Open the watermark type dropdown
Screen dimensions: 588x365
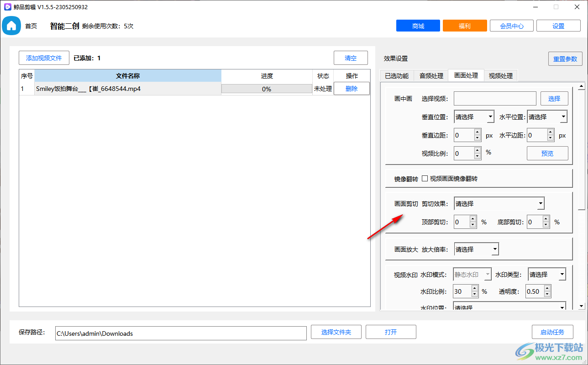click(547, 275)
